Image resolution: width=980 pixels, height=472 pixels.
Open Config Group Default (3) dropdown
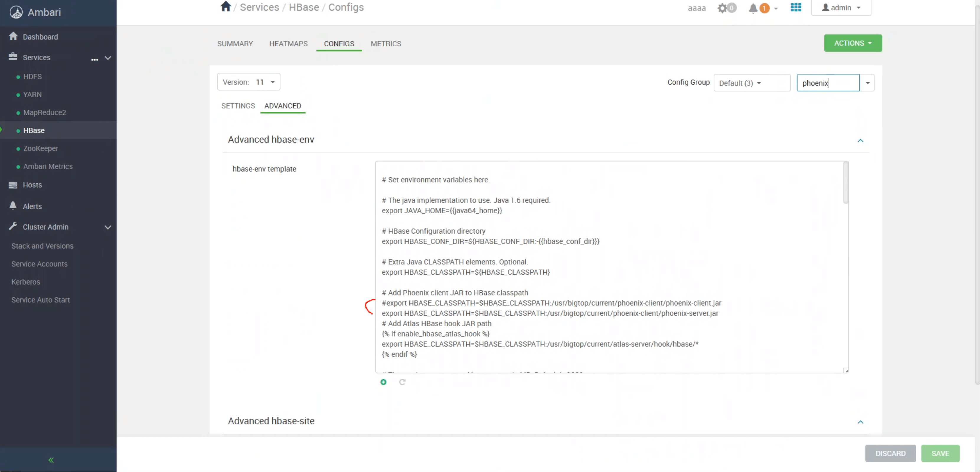click(x=752, y=83)
